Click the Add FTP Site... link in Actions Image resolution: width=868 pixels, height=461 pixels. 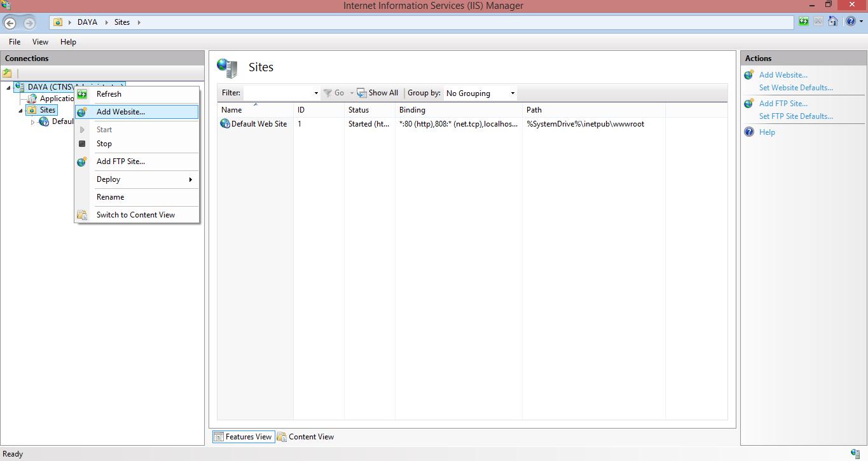pyautogui.click(x=783, y=104)
